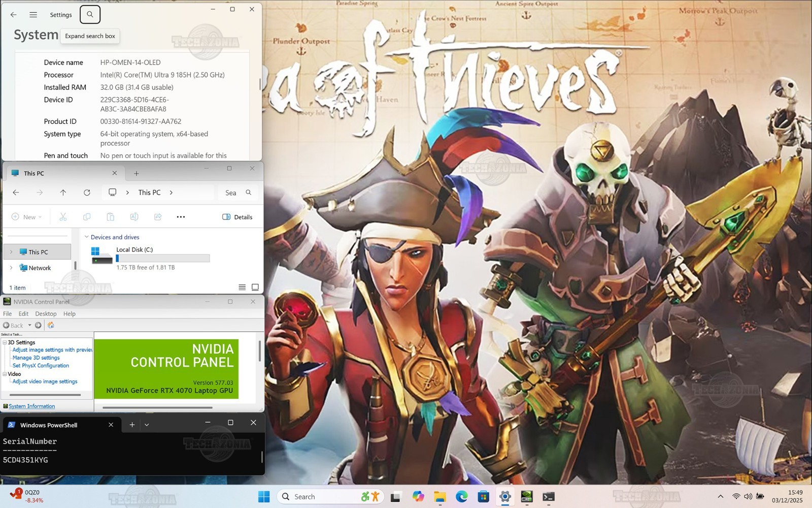
Task: Collapse the Video tree node
Action: (5, 374)
